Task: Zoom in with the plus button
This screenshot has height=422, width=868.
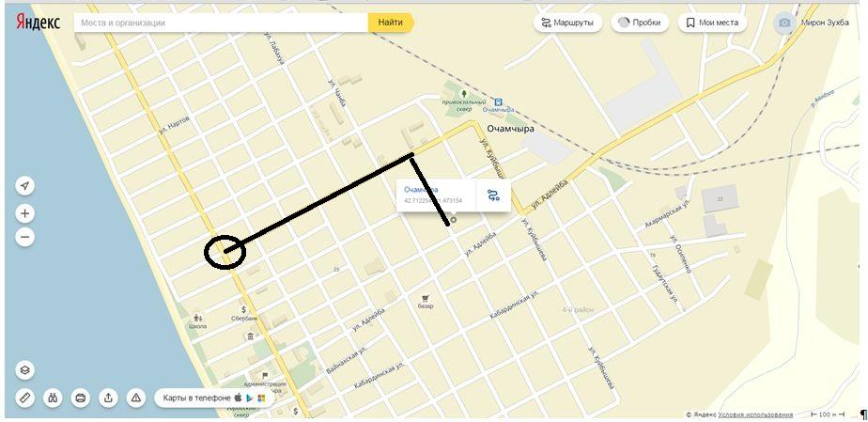Action: point(25,213)
